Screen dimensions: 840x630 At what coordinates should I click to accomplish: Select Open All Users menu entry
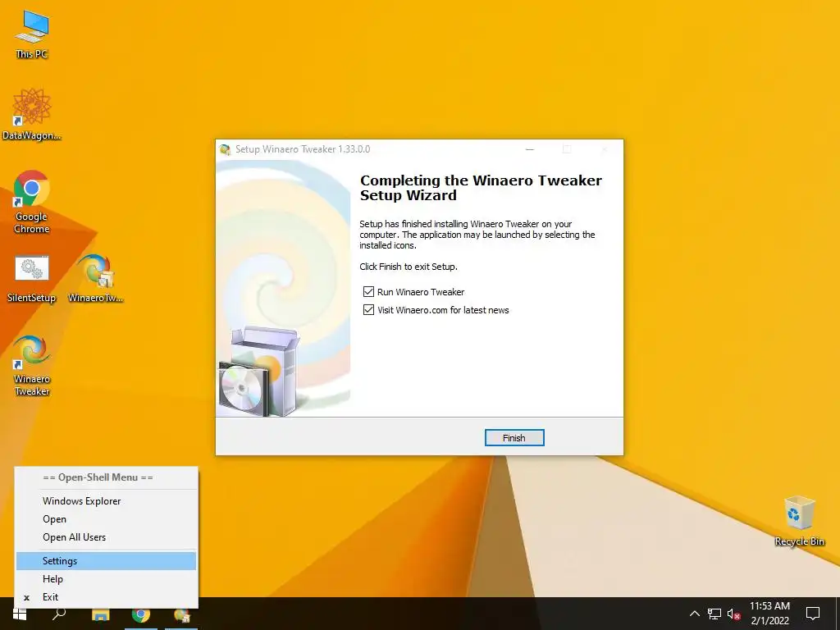(x=106, y=537)
